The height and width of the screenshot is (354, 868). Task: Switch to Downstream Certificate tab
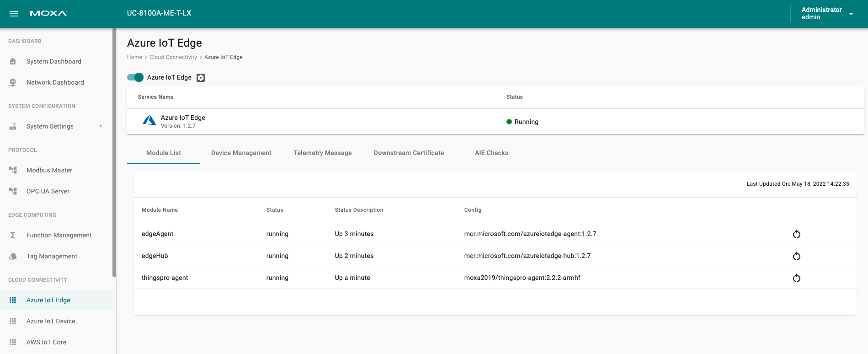[409, 153]
